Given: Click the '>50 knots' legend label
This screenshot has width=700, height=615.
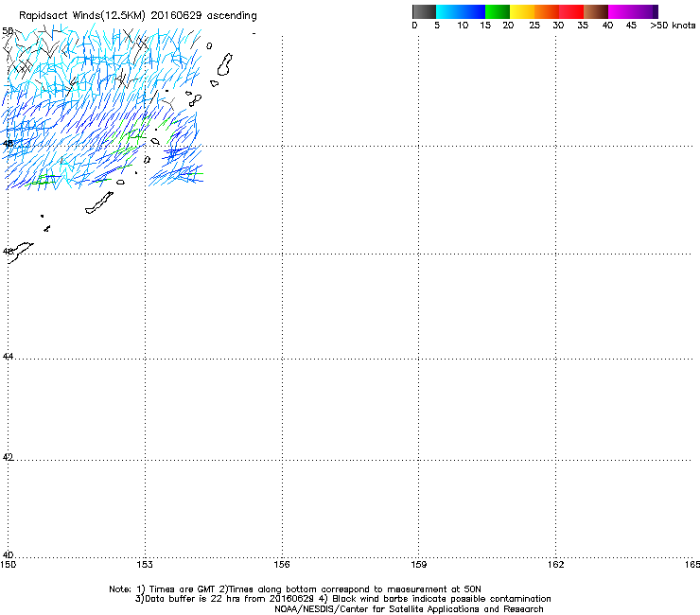Looking at the screenshot, I should 673,26.
